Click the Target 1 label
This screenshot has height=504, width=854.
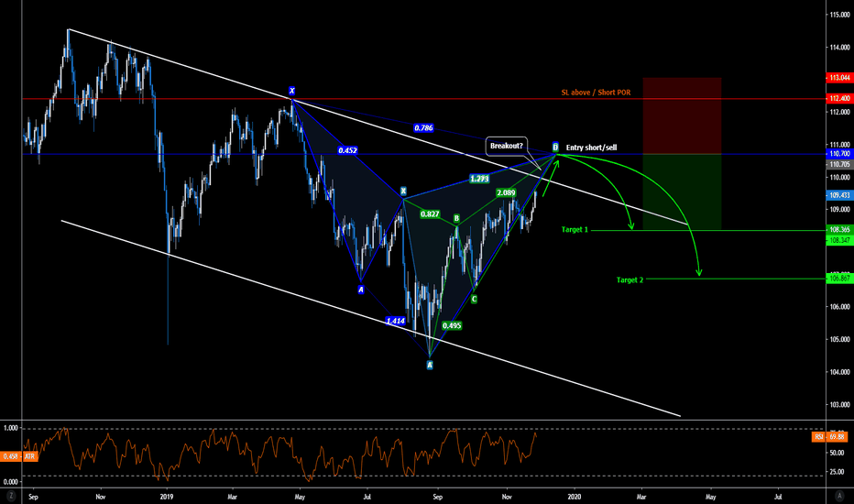(576, 229)
